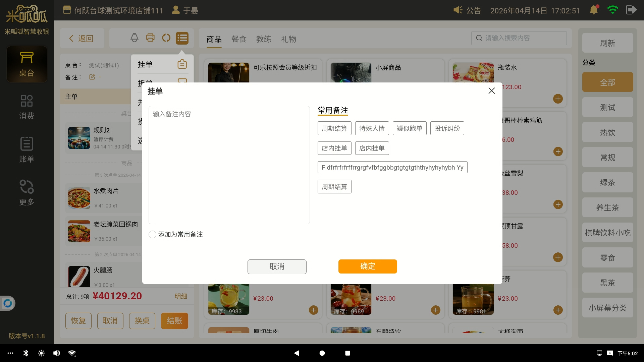The image size is (644, 362).
Task: Click the refresh arrows toolbar icon
Action: (166, 38)
